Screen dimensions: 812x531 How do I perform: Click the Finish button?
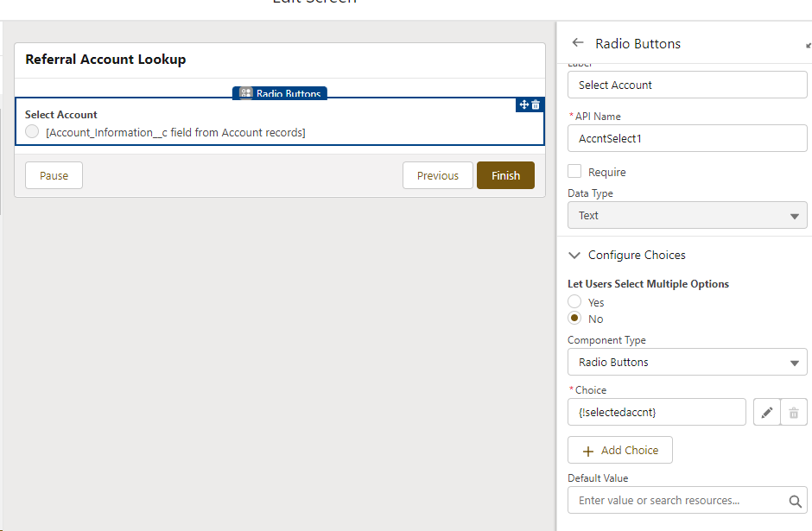pyautogui.click(x=505, y=175)
